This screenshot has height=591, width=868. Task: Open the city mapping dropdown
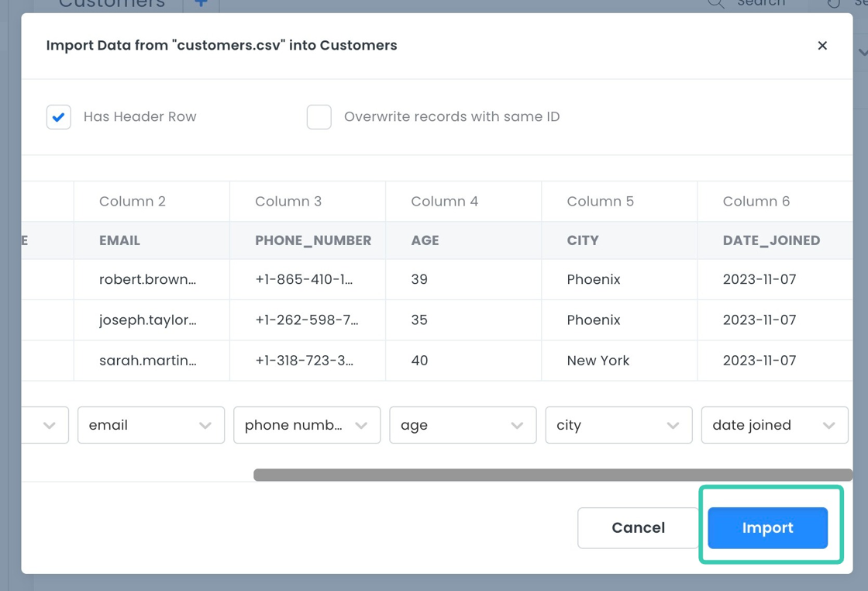[x=618, y=425]
